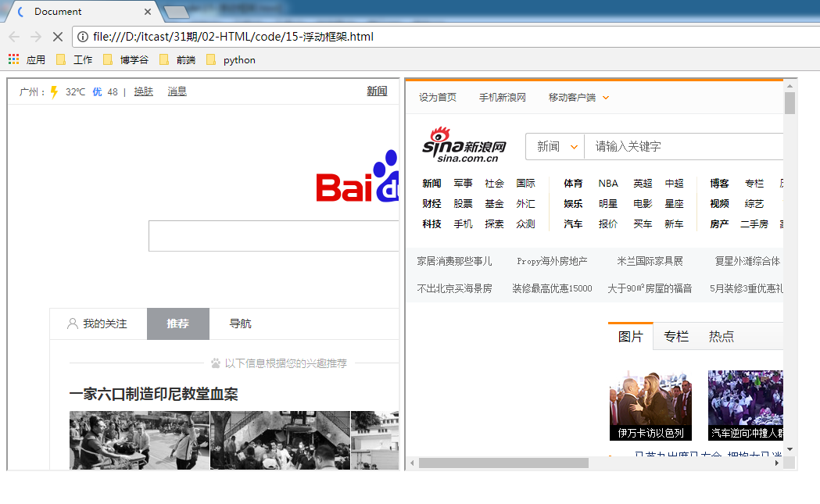Click Sina frame scroll down arrow
Viewport: 820px width, 504px height.
coord(790,449)
